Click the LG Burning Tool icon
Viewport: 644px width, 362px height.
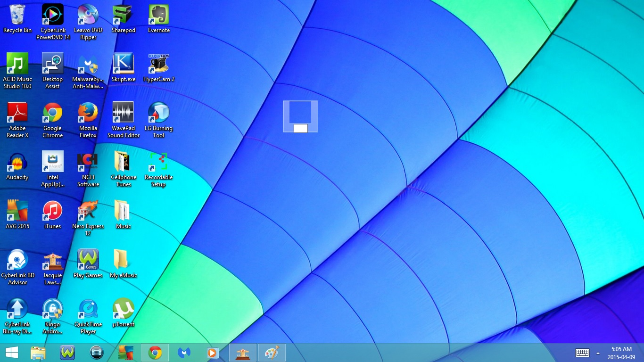tap(159, 120)
